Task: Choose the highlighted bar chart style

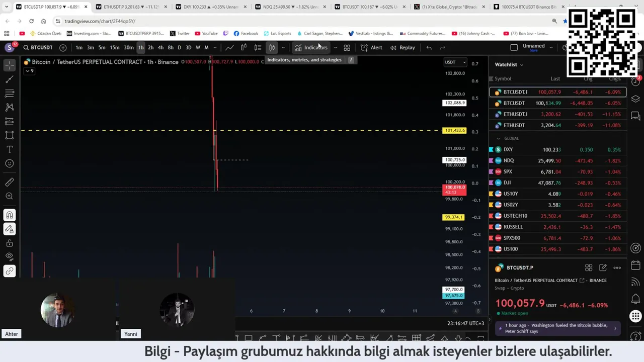Action: click(x=272, y=47)
